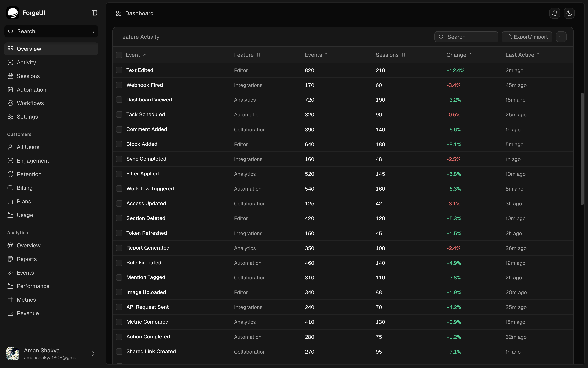This screenshot has width=588, height=368.
Task: Click the Retention circular arrow icon
Action: [x=10, y=174]
